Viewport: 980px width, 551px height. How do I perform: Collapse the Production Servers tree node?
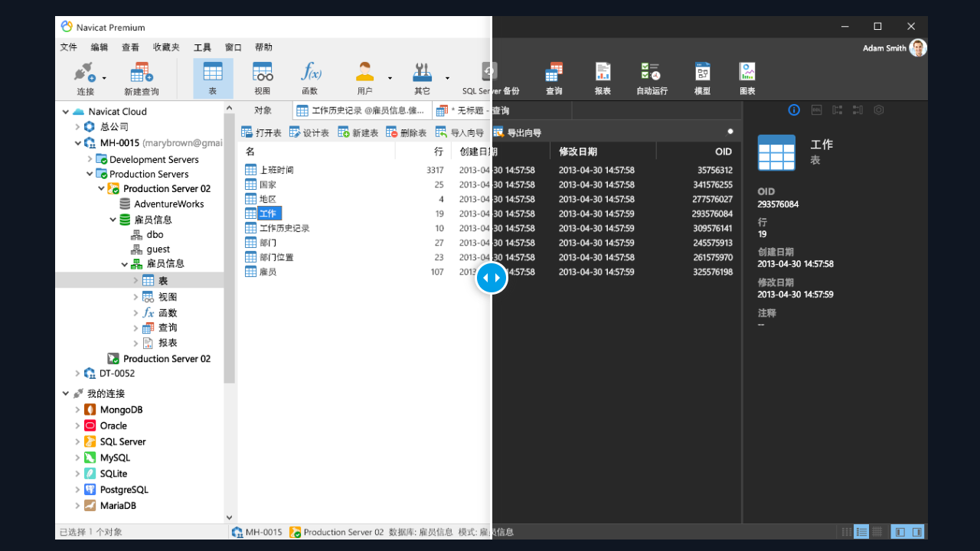tap(90, 174)
